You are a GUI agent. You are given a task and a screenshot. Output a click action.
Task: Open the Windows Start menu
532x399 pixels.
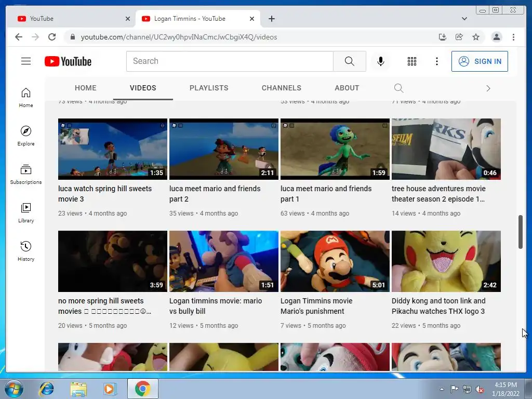coord(14,389)
